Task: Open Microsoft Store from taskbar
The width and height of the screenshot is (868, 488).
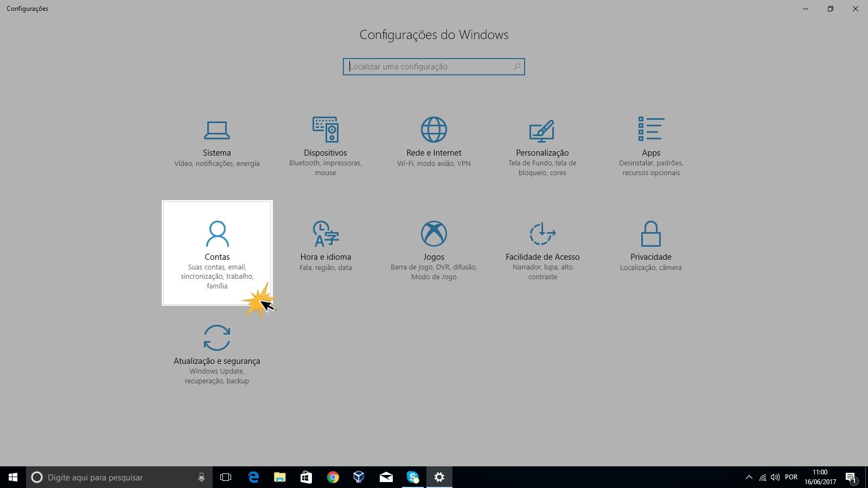Action: click(306, 477)
